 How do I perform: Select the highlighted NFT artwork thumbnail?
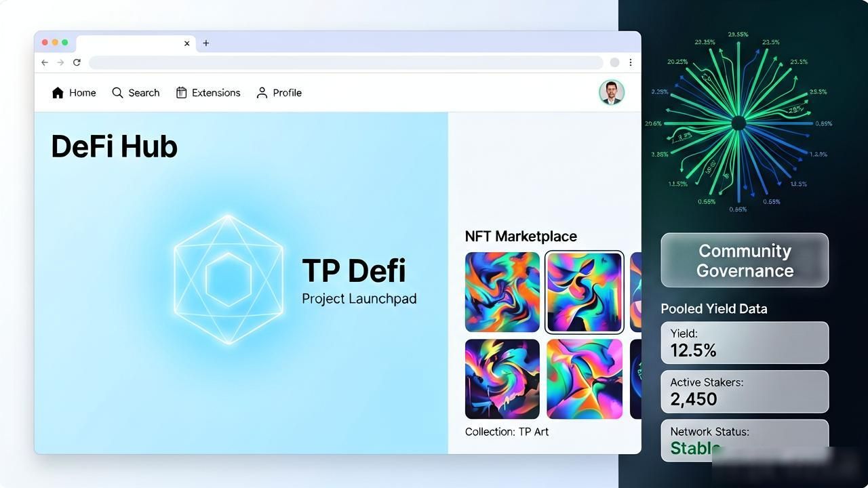[x=584, y=292]
